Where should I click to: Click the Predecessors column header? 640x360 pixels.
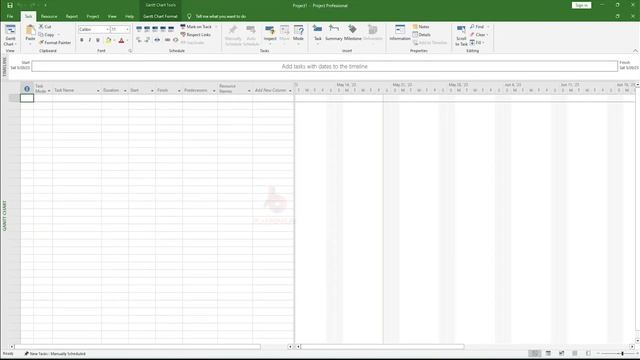(x=200, y=88)
